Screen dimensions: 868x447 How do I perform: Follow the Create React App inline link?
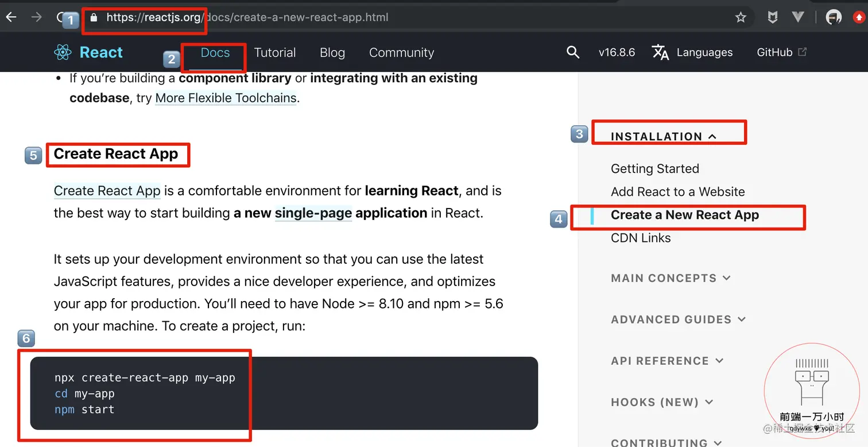tap(107, 190)
